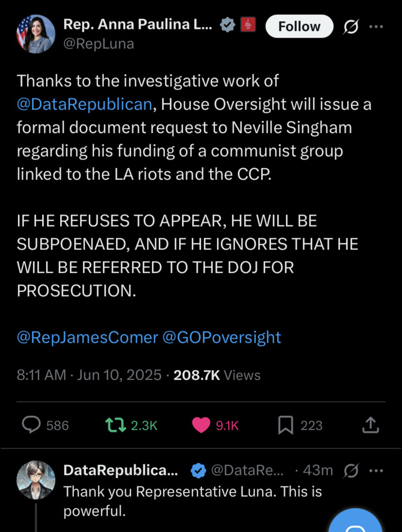Open the @RepJamesComer mention
Viewport: 402px width, 532px height.
(x=87, y=337)
